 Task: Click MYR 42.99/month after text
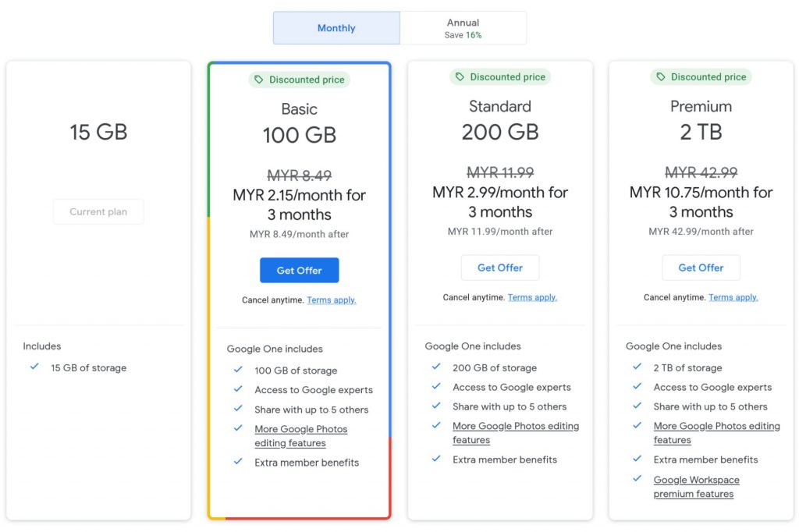[701, 232]
